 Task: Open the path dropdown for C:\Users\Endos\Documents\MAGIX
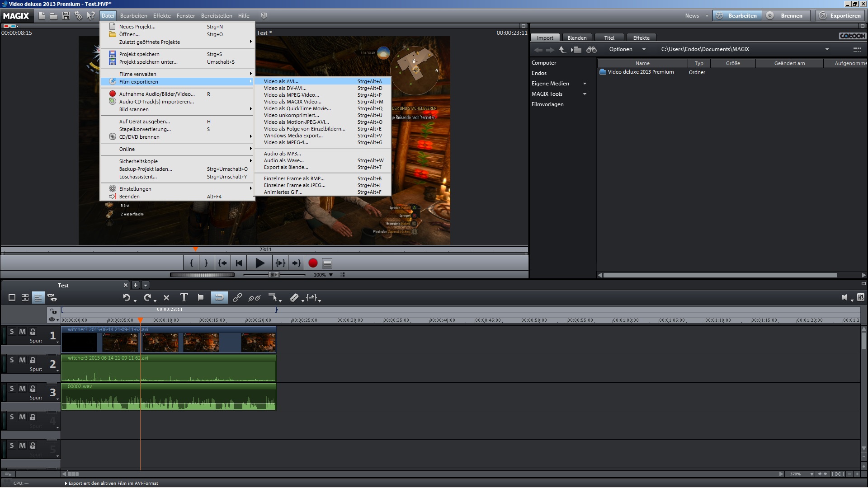pyautogui.click(x=827, y=49)
